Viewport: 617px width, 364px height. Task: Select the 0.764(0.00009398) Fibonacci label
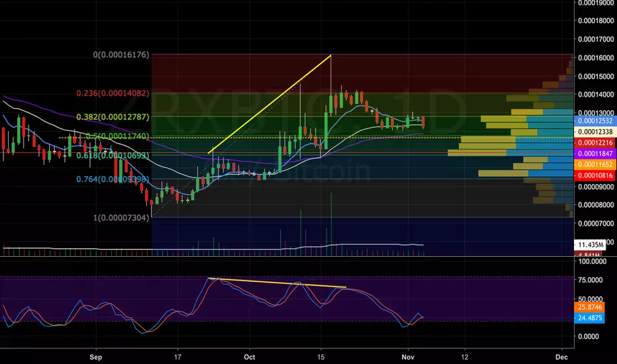113,179
